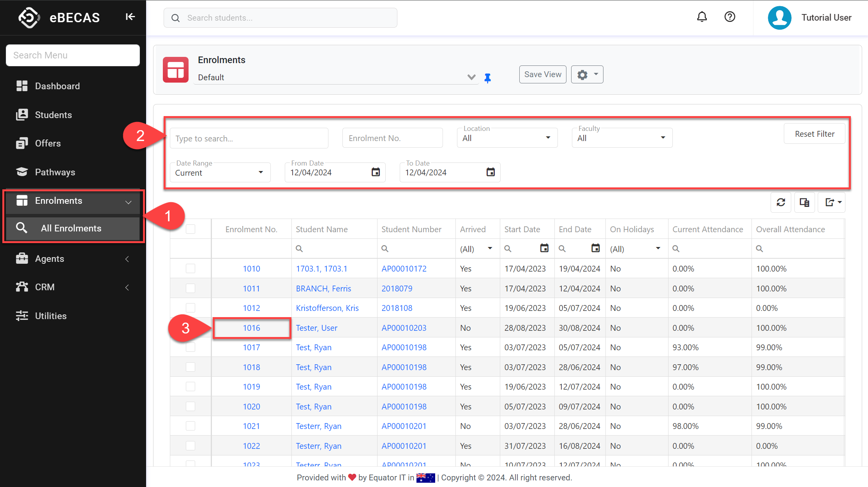Click the Reset Filter button
868x487 pixels.
pos(814,134)
